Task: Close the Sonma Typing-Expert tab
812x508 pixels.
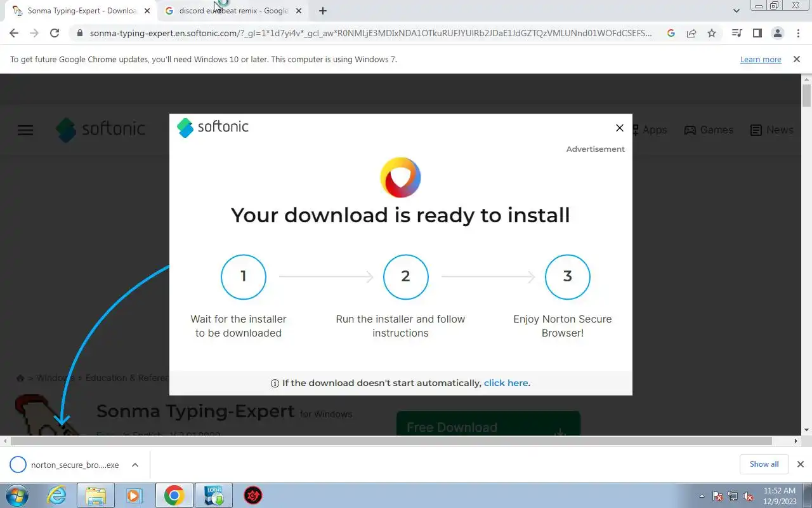Action: pos(147,11)
